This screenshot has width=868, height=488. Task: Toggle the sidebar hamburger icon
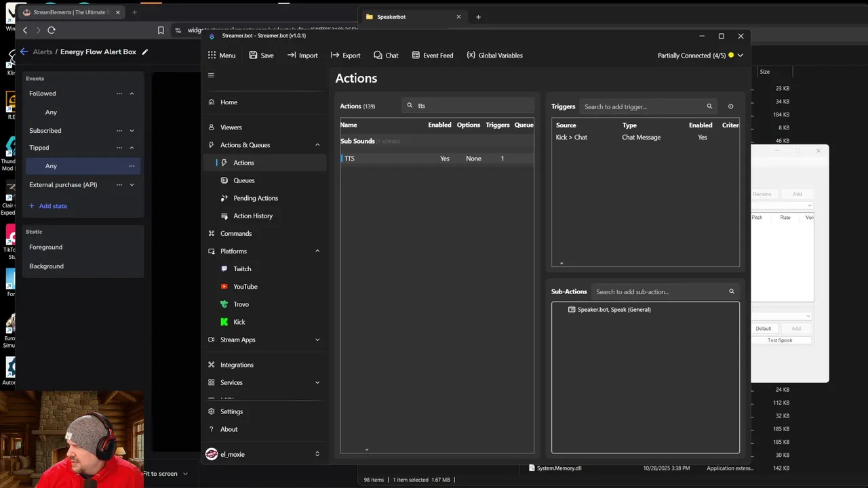click(211, 75)
